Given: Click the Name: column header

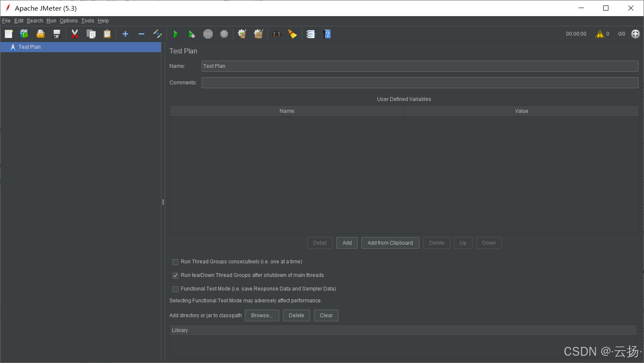Looking at the screenshot, I should click(x=287, y=111).
